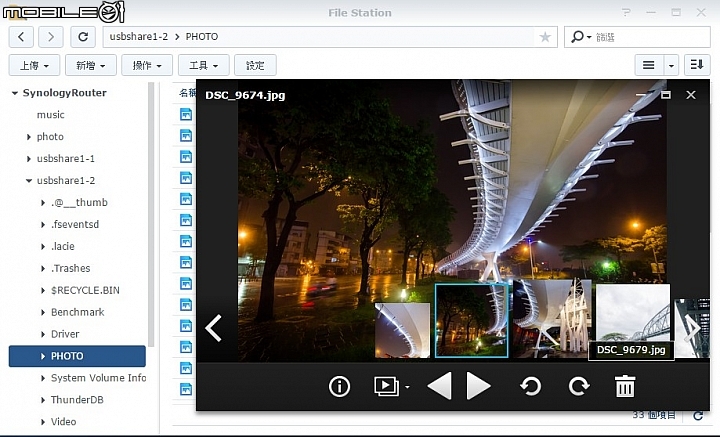This screenshot has width=720, height=437.
Task: Go forward with the right arrow button
Action: coord(51,37)
